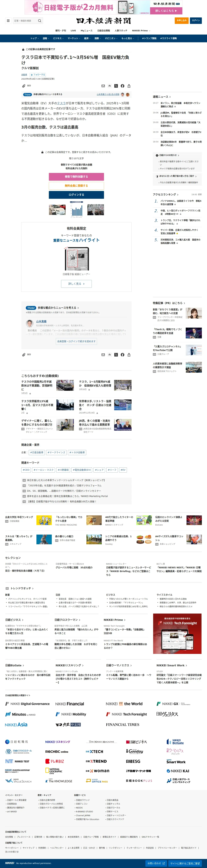Open the テレ東BIZ logo
Image resolution: width=207 pixels, height=868 pixels.
54,761
